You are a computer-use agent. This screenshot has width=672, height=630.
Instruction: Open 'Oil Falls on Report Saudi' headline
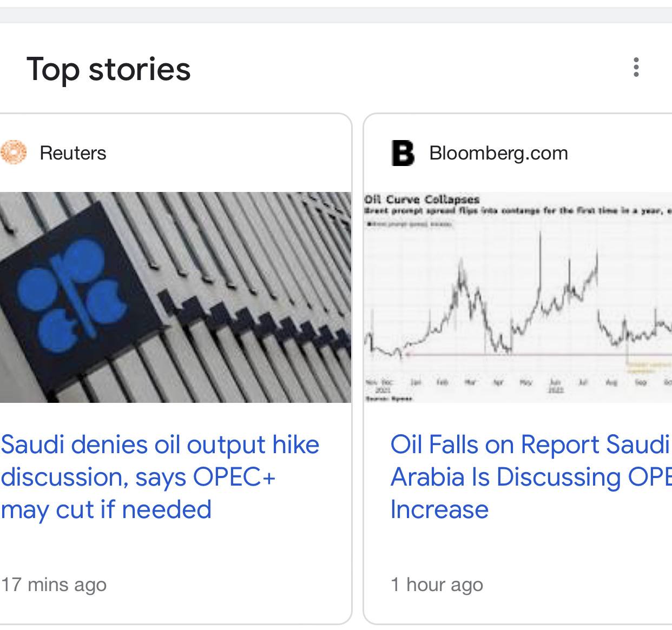(x=530, y=445)
